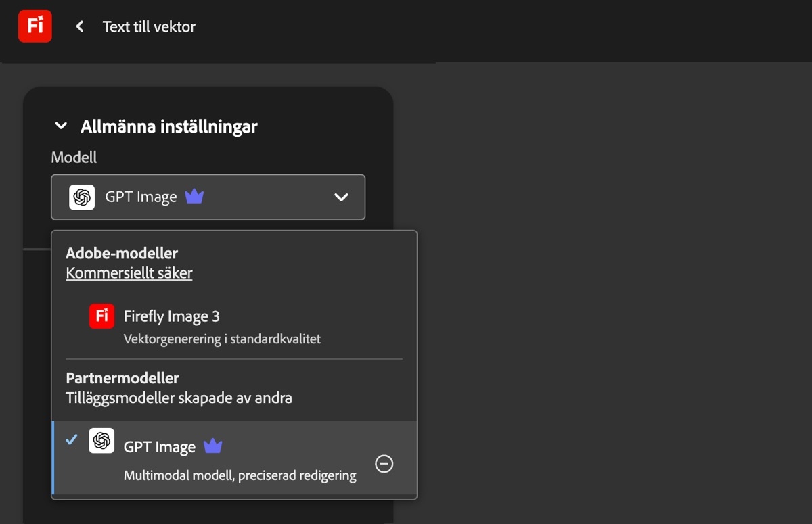Click the Fi icon beside Firefly Image 3
The width and height of the screenshot is (812, 524).
(x=101, y=316)
